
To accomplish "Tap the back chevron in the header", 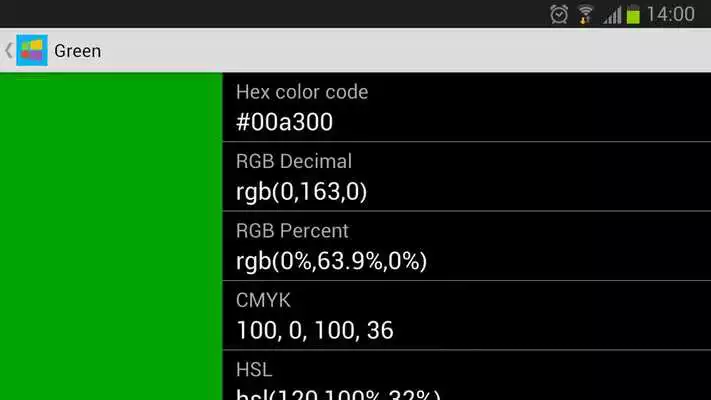I will [8, 50].
